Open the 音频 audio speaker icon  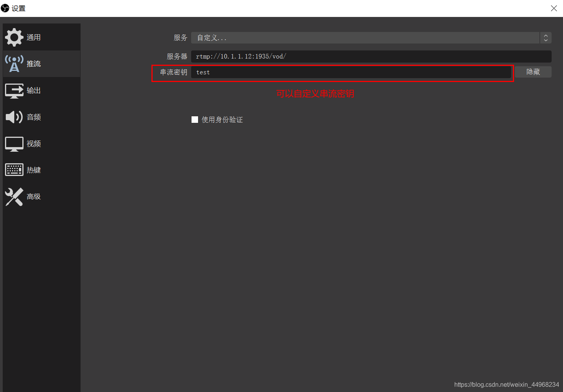coord(14,117)
